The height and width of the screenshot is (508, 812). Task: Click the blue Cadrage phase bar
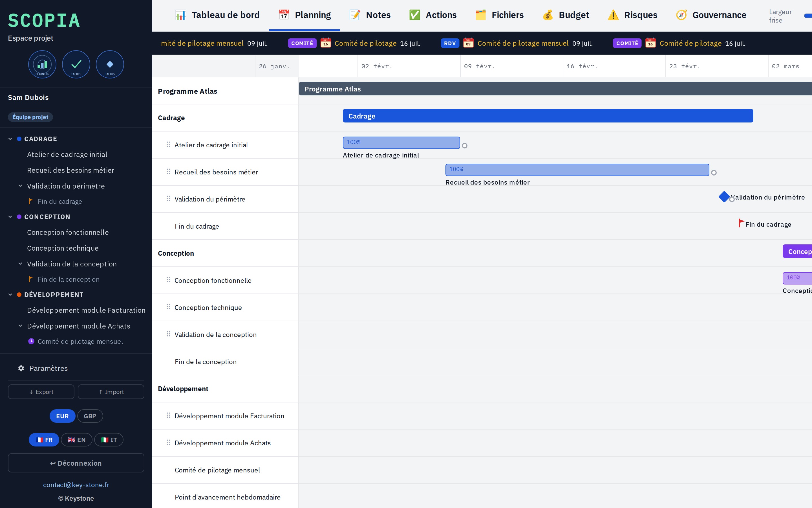pos(548,116)
